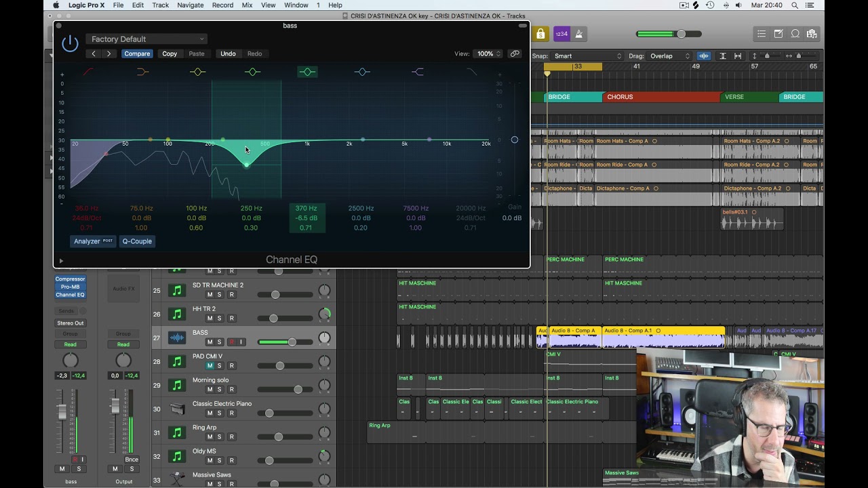The image size is (868, 488).
Task: Toggle the 250 Hz parametric band icon
Action: point(252,72)
